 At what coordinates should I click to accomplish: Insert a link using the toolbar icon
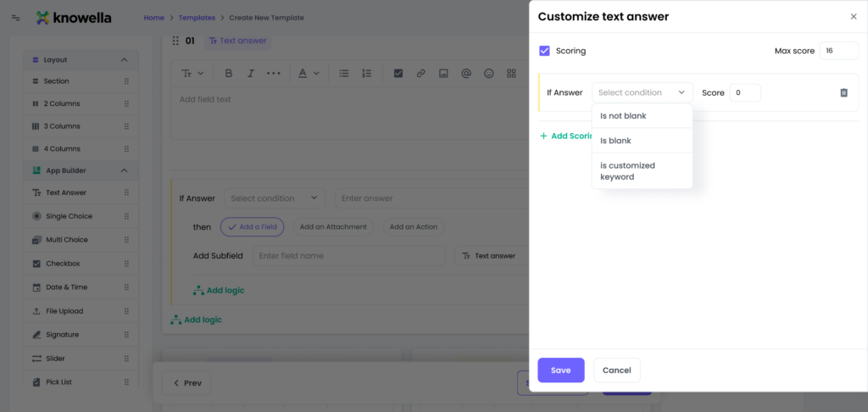[x=420, y=74]
